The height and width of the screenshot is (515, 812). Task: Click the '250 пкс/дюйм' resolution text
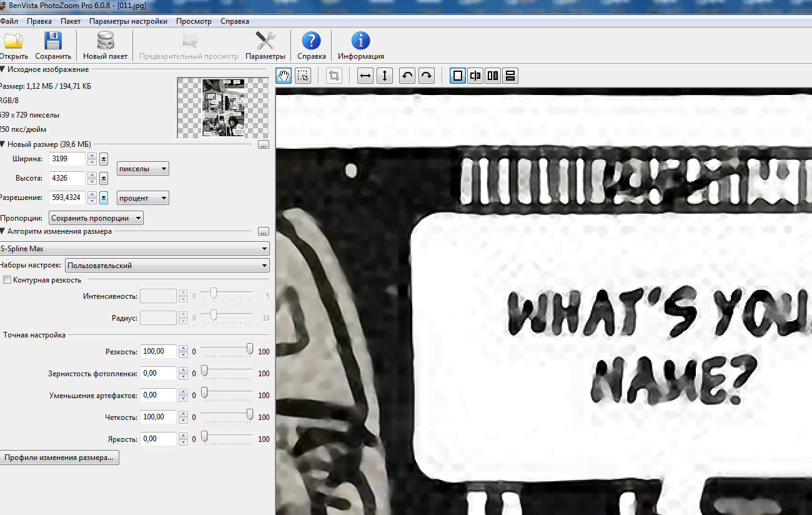tap(23, 129)
